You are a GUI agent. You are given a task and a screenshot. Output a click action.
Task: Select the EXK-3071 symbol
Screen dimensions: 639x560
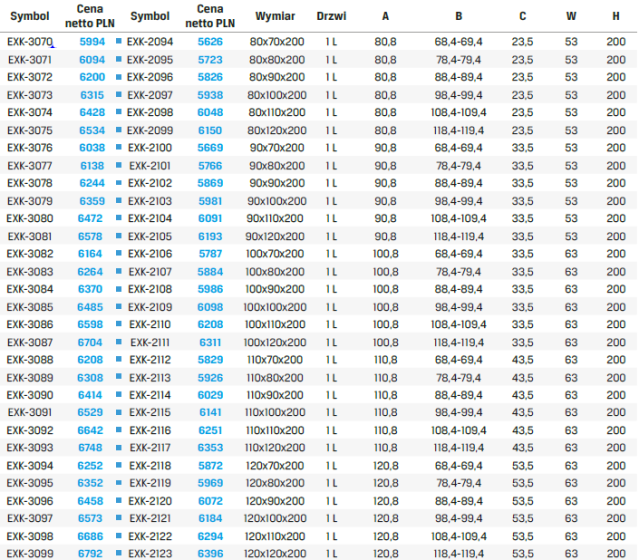[x=30, y=60]
